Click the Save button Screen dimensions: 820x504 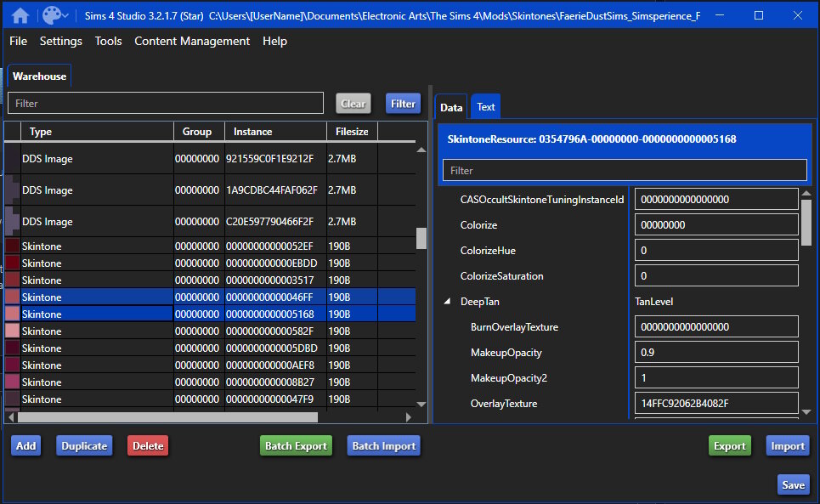794,484
